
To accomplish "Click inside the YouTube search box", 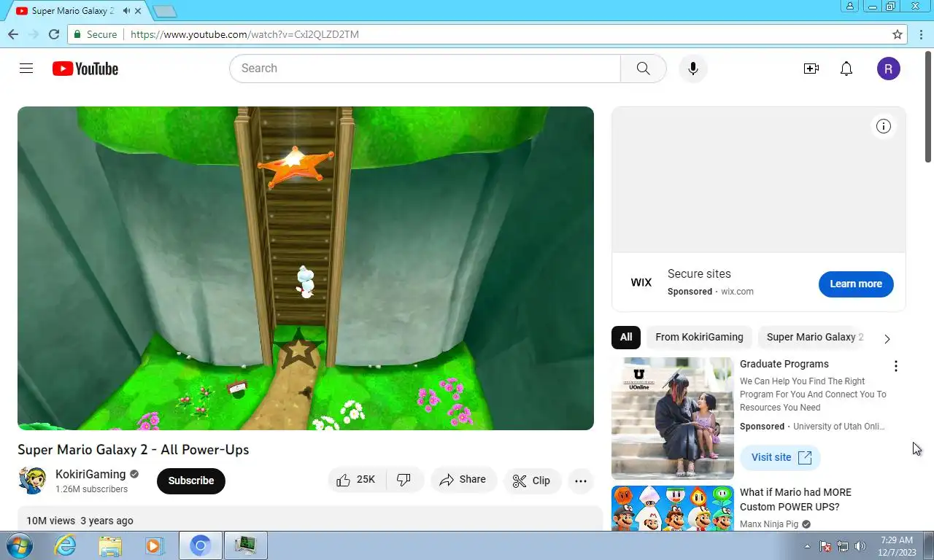I will [425, 69].
